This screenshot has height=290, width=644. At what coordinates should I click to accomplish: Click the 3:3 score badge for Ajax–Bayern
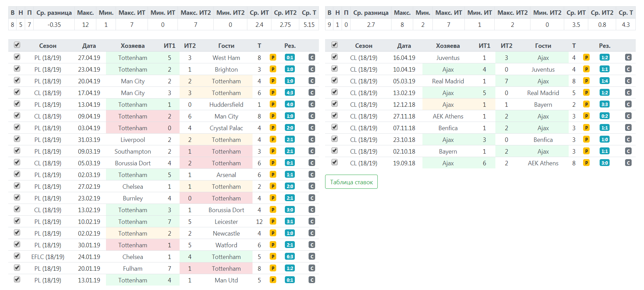[x=604, y=104]
